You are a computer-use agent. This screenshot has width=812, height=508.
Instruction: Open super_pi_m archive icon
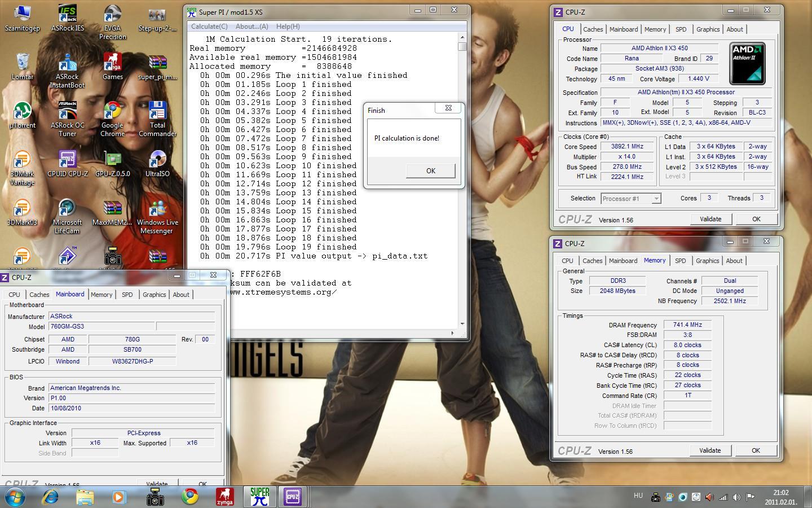[157, 66]
